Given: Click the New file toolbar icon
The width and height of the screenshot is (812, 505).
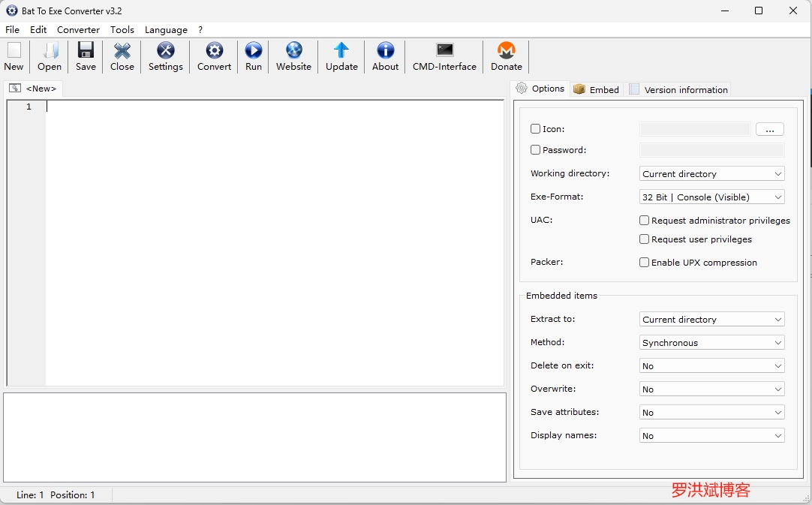Looking at the screenshot, I should [14, 50].
